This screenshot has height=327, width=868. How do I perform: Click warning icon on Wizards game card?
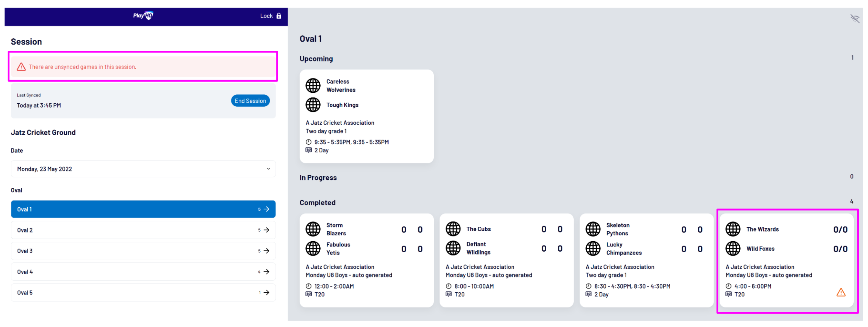(841, 292)
